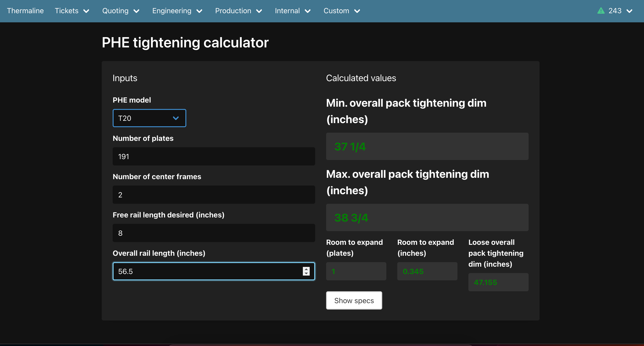Click the PHE model label
The height and width of the screenshot is (346, 644).
[x=132, y=100]
